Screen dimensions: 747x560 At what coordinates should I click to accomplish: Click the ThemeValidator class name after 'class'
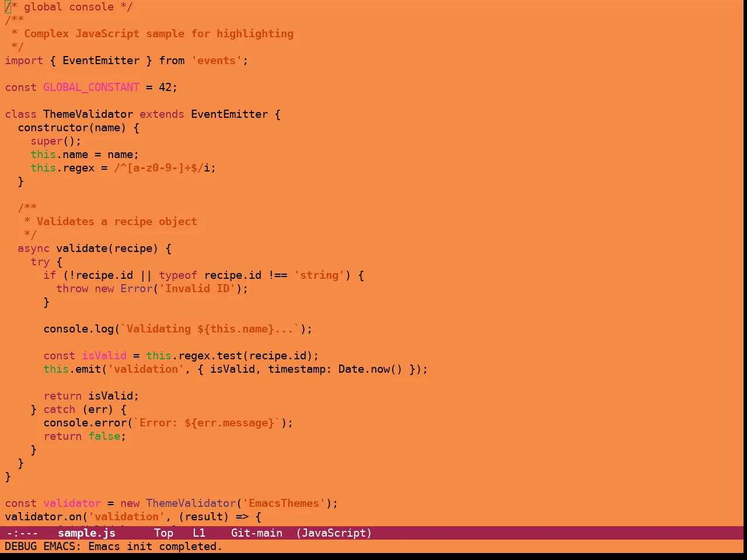tap(88, 114)
